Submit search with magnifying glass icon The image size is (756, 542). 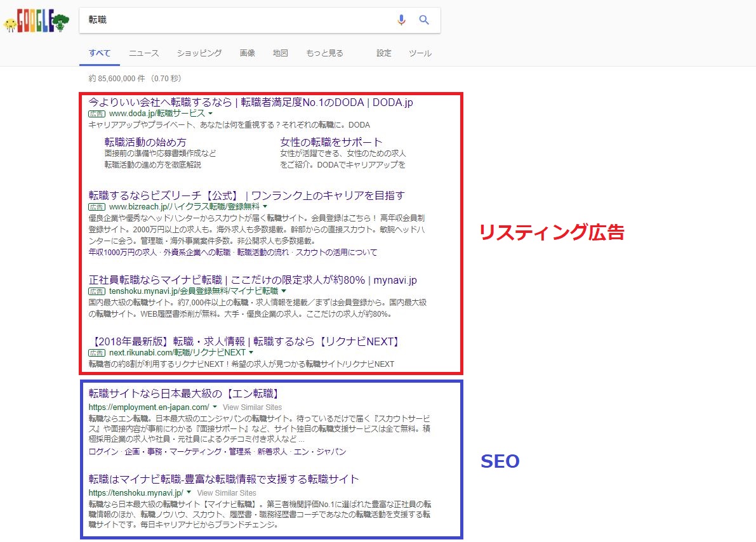(424, 20)
